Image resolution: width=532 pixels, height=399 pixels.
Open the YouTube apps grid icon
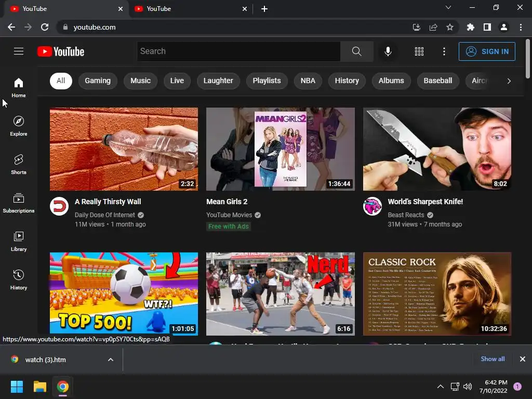(x=419, y=51)
